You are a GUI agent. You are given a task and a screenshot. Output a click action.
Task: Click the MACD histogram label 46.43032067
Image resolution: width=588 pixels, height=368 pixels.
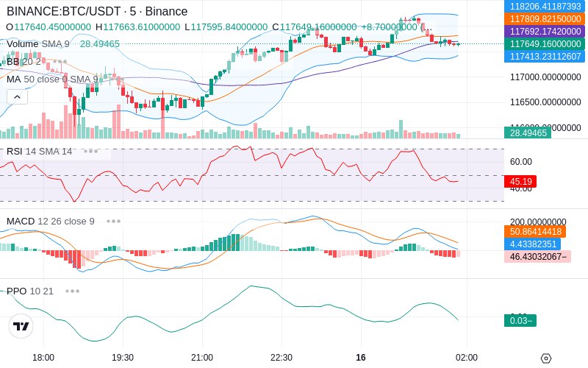pos(538,256)
